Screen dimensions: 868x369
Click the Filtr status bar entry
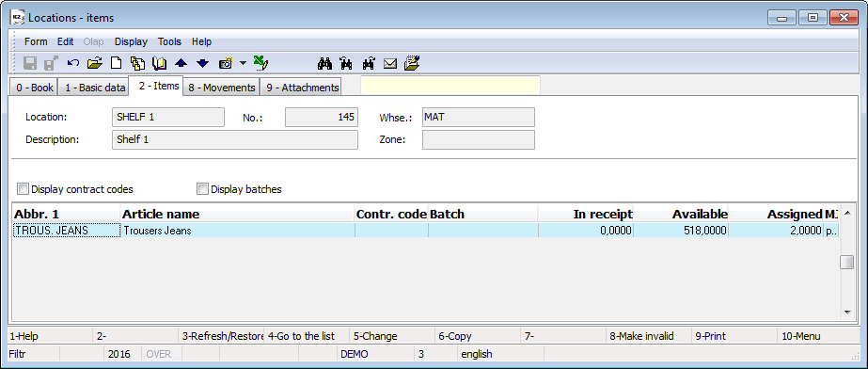click(x=33, y=354)
